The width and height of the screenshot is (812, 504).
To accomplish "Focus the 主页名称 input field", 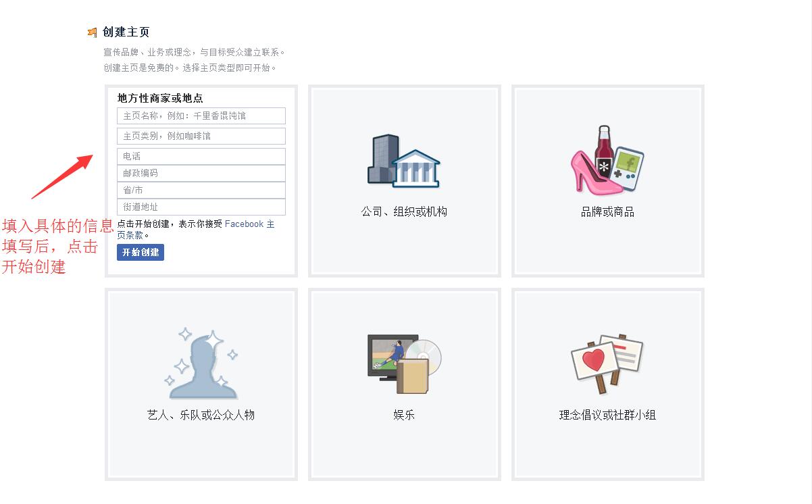I will [x=201, y=116].
